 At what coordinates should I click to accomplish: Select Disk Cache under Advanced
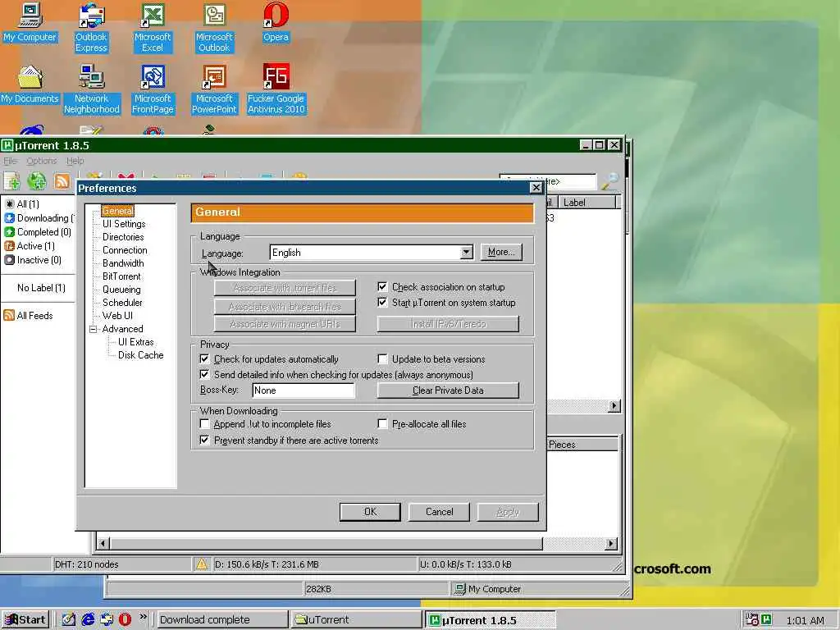tap(141, 355)
